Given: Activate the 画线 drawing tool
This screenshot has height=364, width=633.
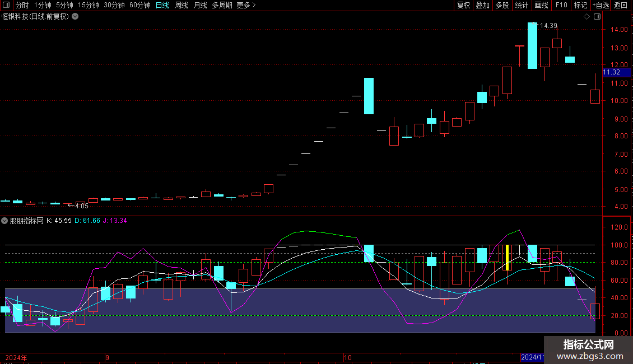Looking at the screenshot, I should click(541, 5).
